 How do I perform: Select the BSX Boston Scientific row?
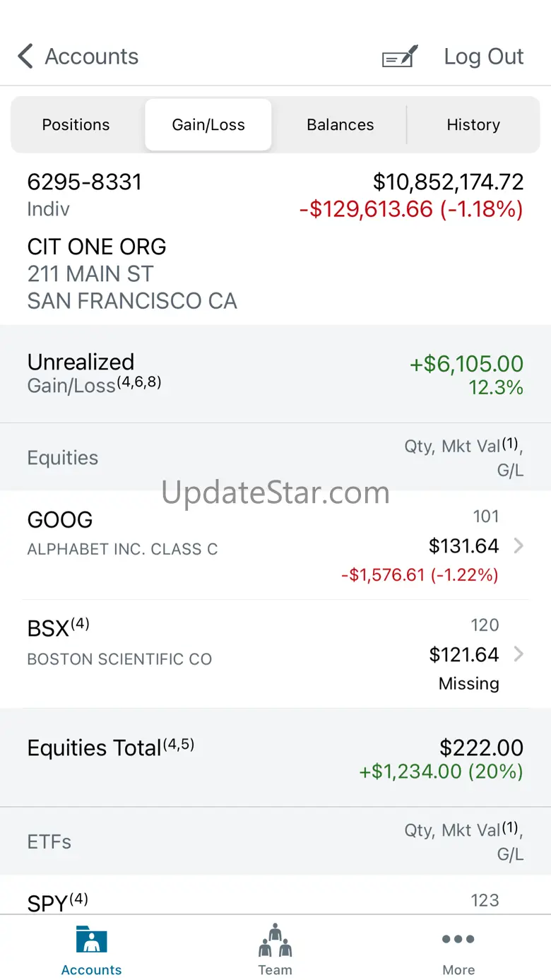pos(275,654)
